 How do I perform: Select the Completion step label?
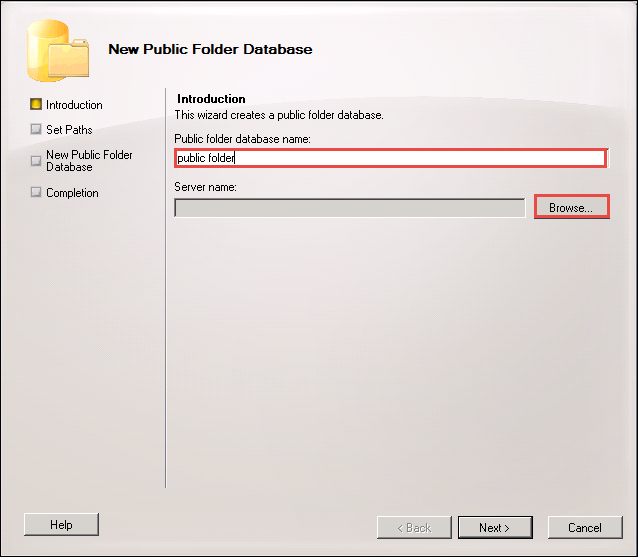[72, 193]
